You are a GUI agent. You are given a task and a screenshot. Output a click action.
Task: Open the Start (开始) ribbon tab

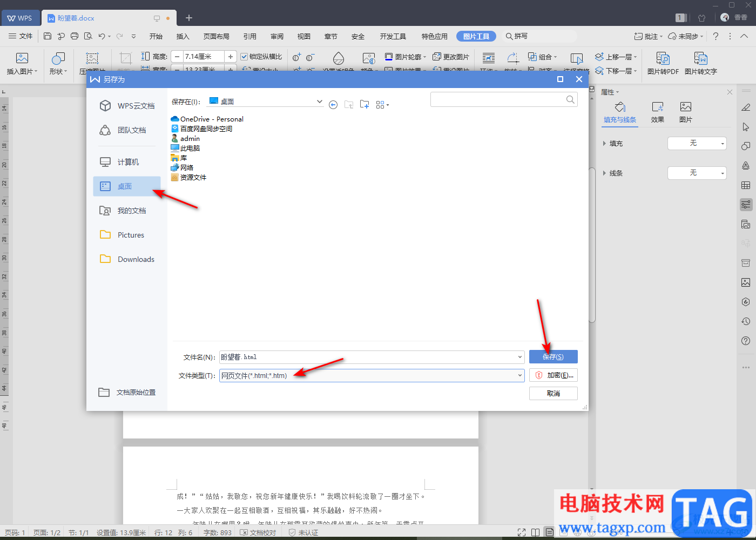[x=156, y=36]
